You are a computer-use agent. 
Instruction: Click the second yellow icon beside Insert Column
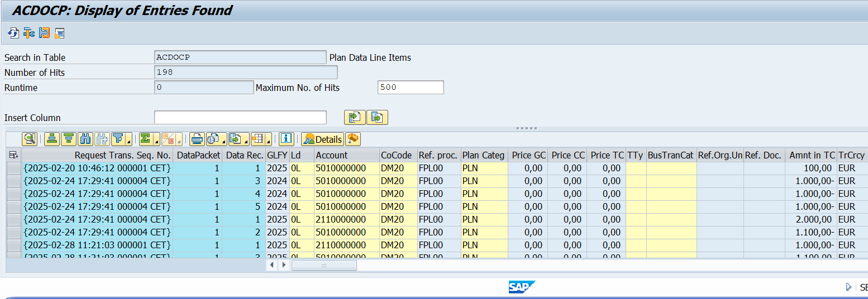[x=377, y=118]
